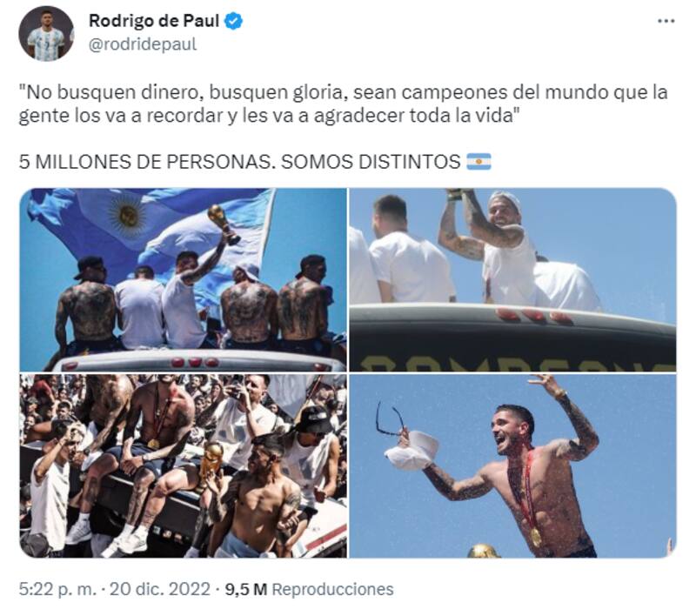Click the 5:22 p. m. timestamp
The width and height of the screenshot is (696, 616).
[57, 589]
